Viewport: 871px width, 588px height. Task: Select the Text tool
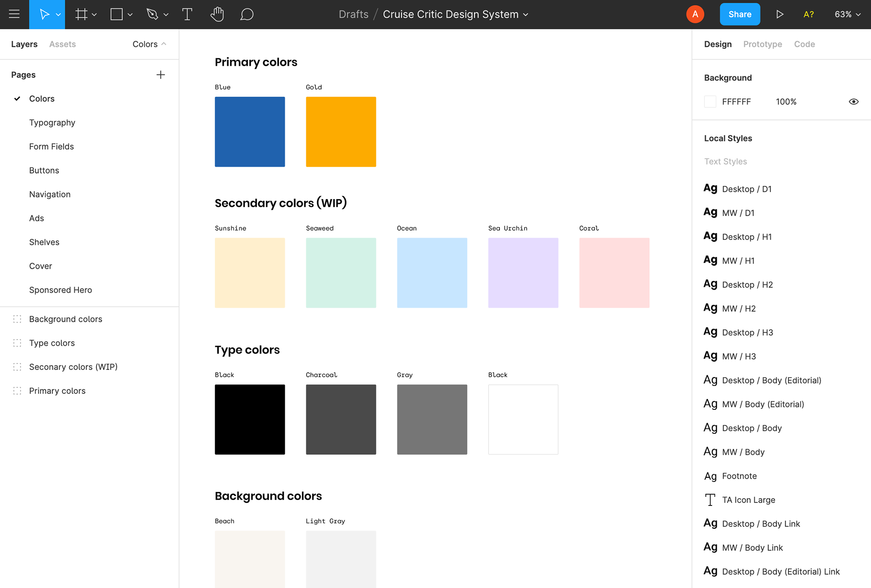187,14
